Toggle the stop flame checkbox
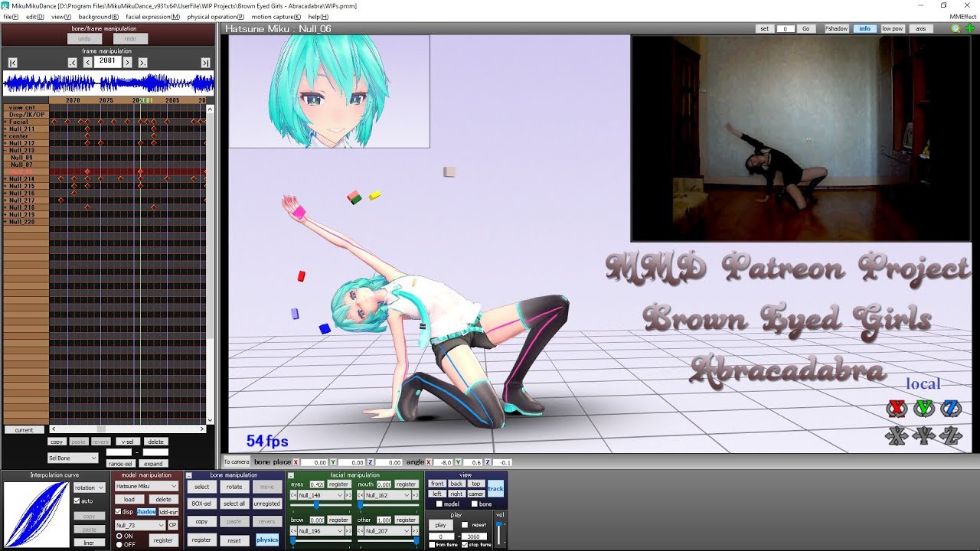Image resolution: width=980 pixels, height=551 pixels. click(465, 545)
